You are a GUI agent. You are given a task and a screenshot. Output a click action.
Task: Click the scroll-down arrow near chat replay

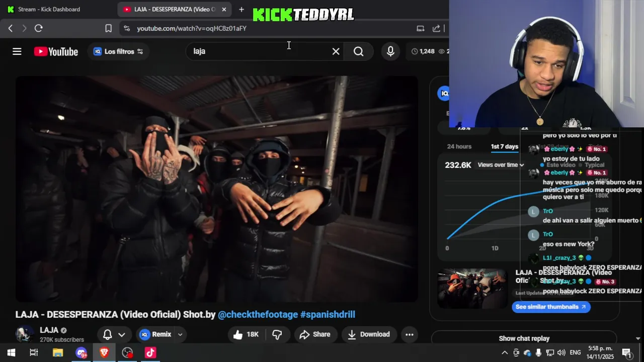click(638, 338)
